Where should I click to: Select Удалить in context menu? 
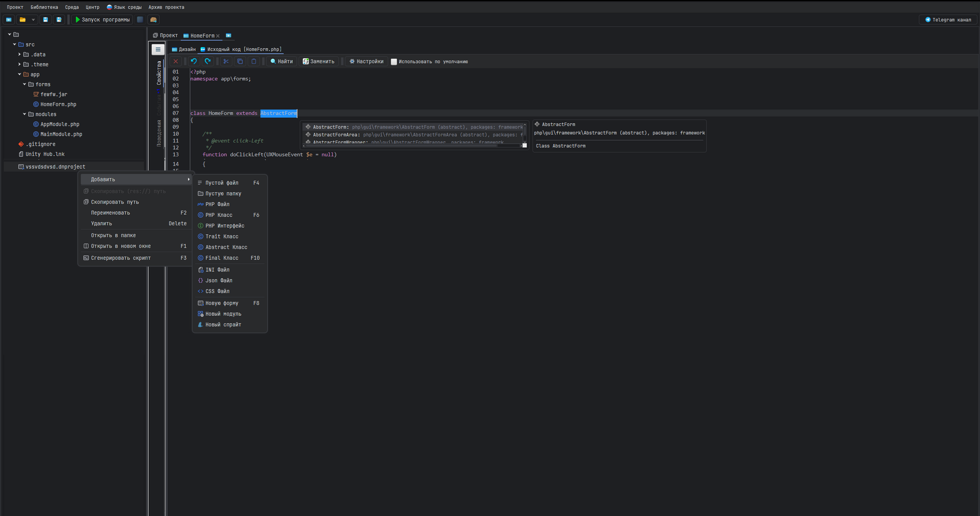tap(136, 224)
